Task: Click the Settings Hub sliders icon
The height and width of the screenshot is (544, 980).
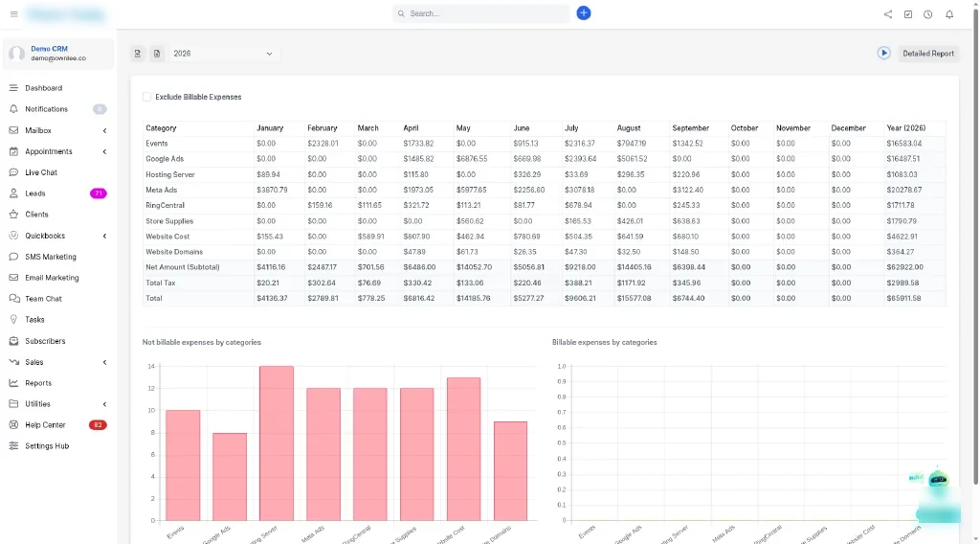Action: 13,445
